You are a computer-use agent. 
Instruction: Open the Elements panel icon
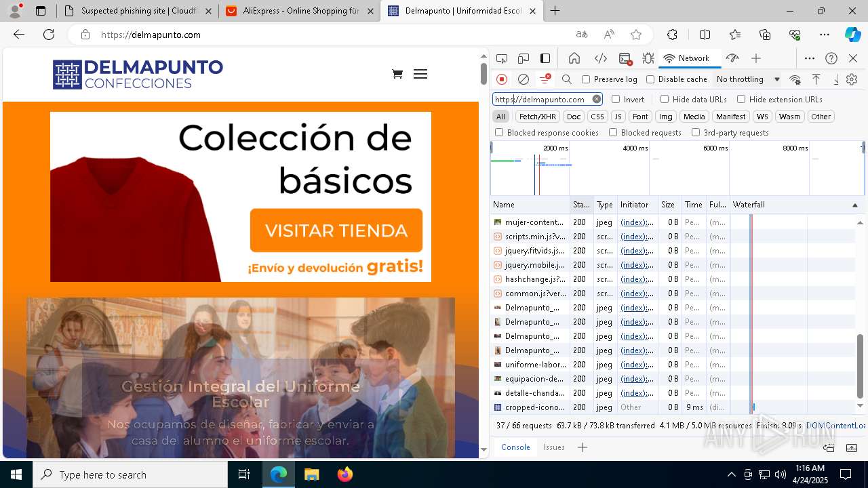[600, 58]
